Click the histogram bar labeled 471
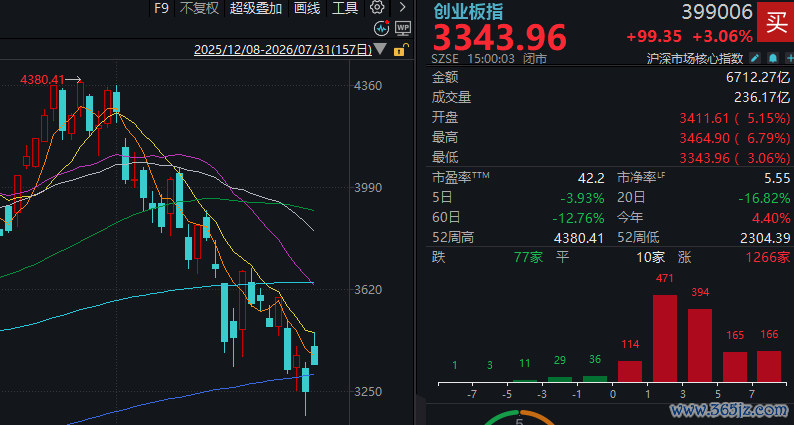This screenshot has width=794, height=425. point(665,338)
